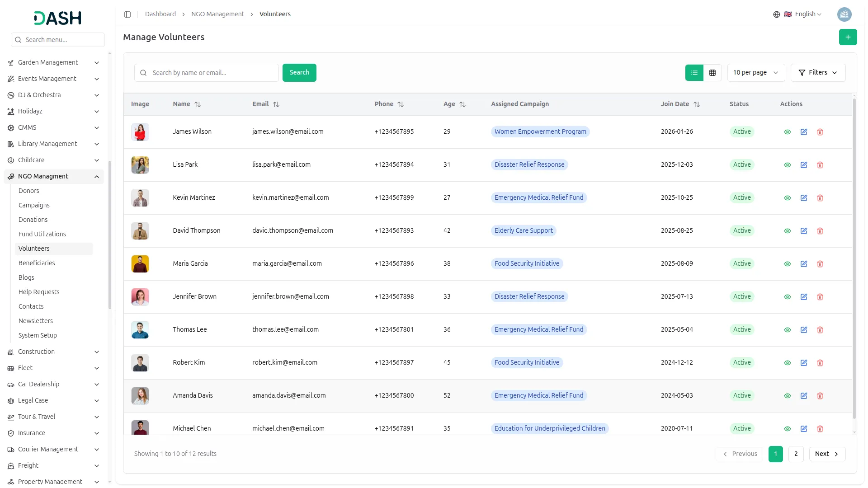Delete Jennifer Brown's record
This screenshot has width=868, height=488.
[820, 297]
